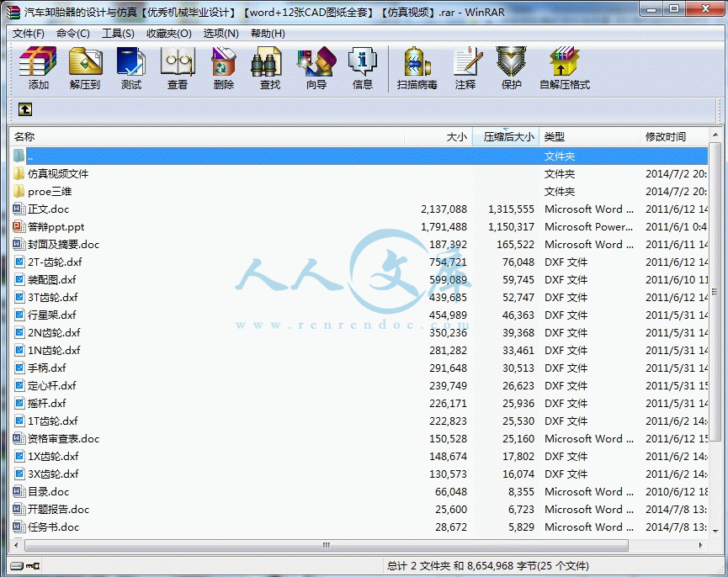728x577 pixels.
Task: Go up one level with arrow icon
Action: (x=25, y=109)
